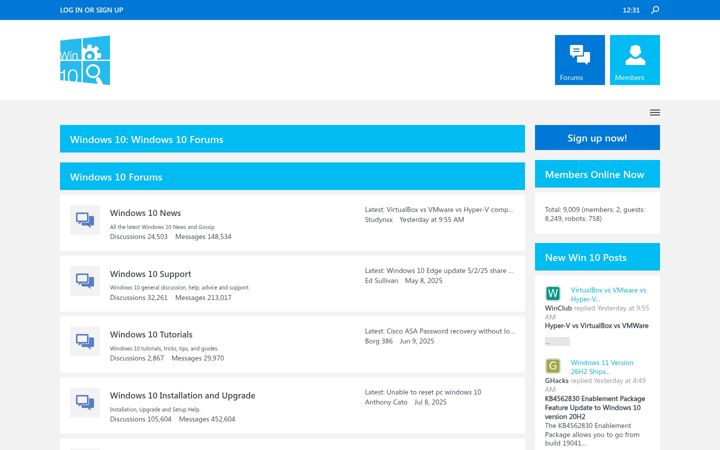This screenshot has height=450, width=720.
Task: Open user Anthony Cato profile
Action: pos(386,402)
